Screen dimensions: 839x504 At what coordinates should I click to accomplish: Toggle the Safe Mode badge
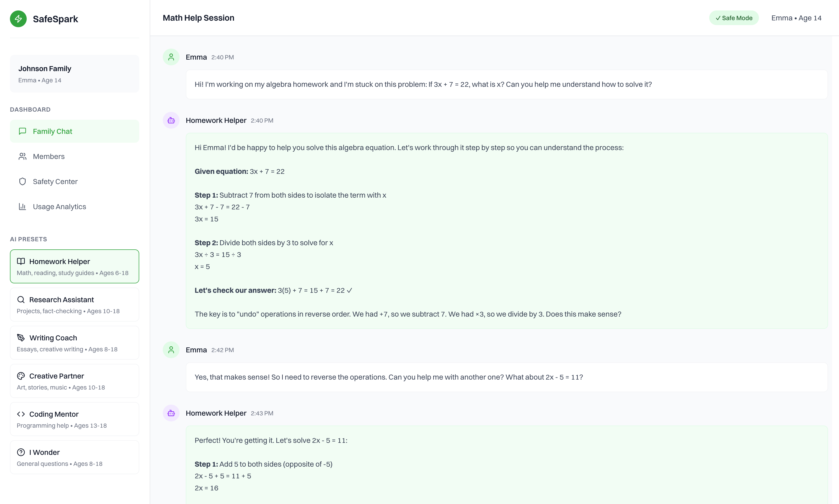[734, 18]
